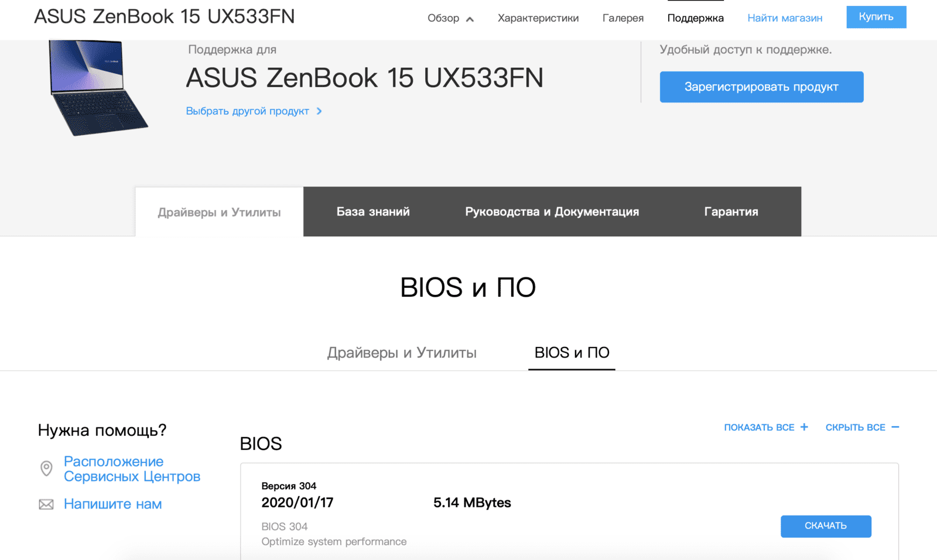Click the envelope contact icon
Viewport: 937px width, 560px height.
pos(46,504)
